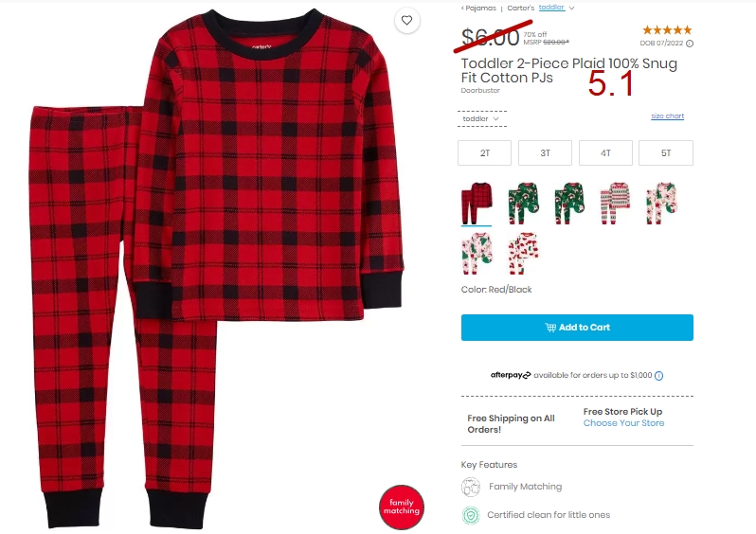Open the size chart link

667,116
